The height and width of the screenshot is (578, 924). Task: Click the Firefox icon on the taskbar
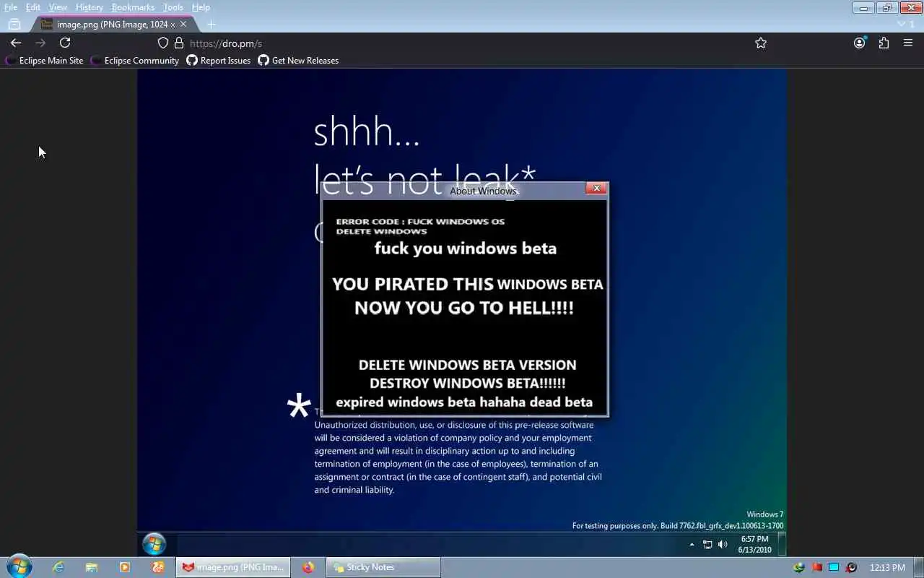308,567
